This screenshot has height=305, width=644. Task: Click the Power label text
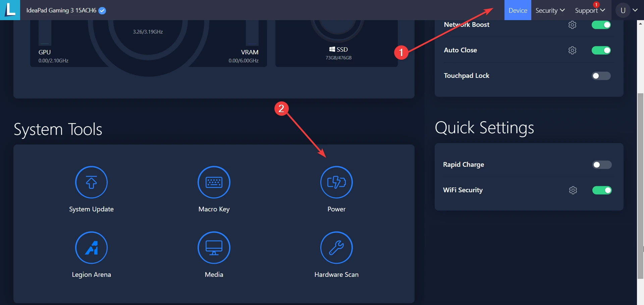pyautogui.click(x=336, y=209)
